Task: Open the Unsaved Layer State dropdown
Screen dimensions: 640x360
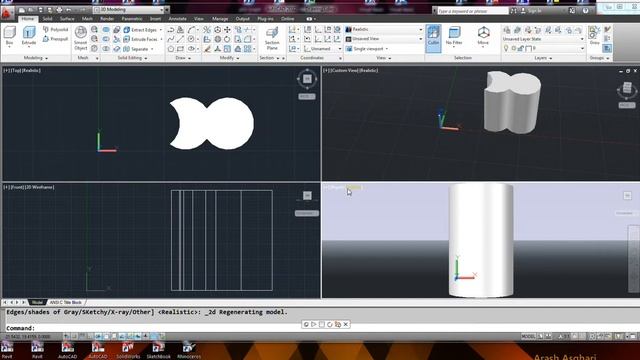Action: (543, 39)
